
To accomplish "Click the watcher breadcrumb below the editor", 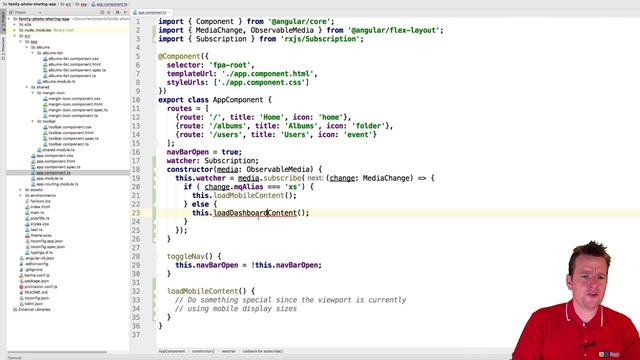I will (229, 351).
